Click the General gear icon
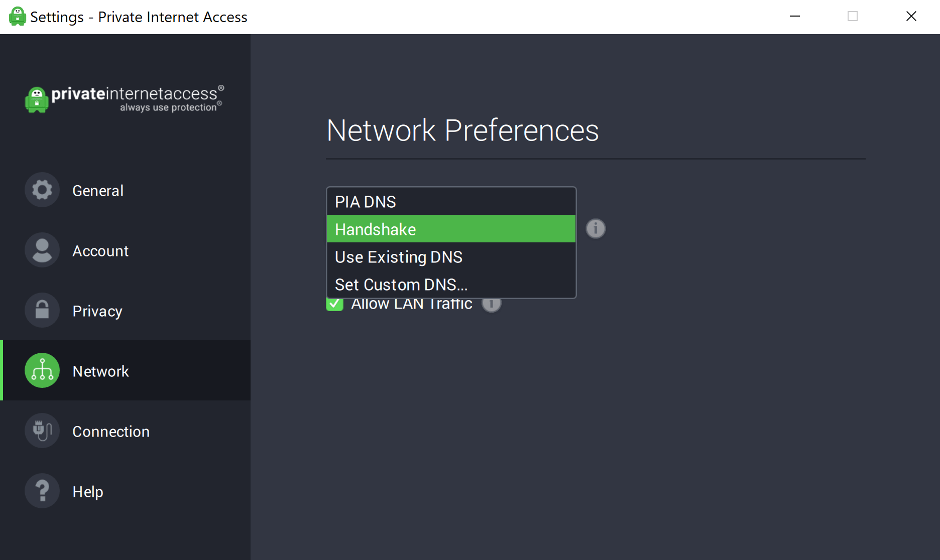Image resolution: width=940 pixels, height=560 pixels. 42,190
